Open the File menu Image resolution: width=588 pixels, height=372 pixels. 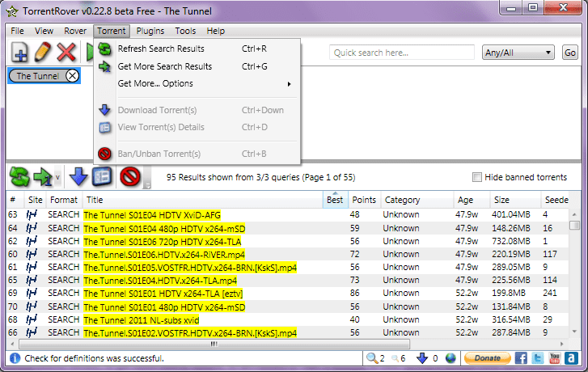click(17, 31)
